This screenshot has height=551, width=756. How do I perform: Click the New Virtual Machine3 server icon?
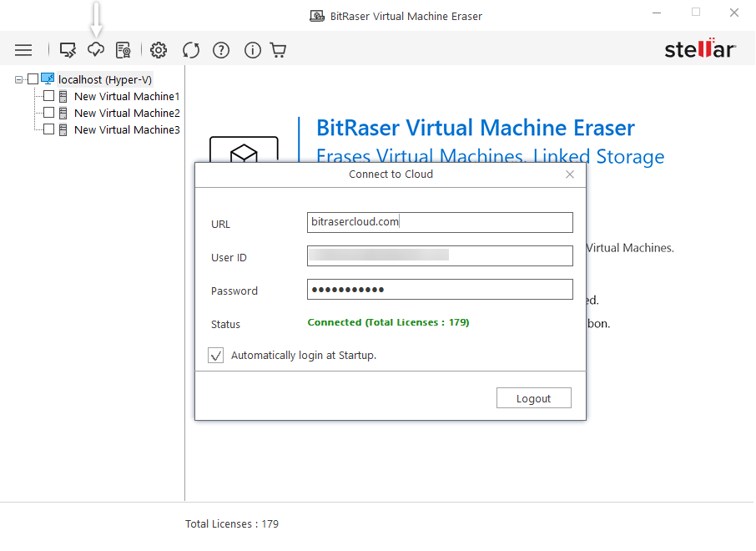(x=63, y=129)
